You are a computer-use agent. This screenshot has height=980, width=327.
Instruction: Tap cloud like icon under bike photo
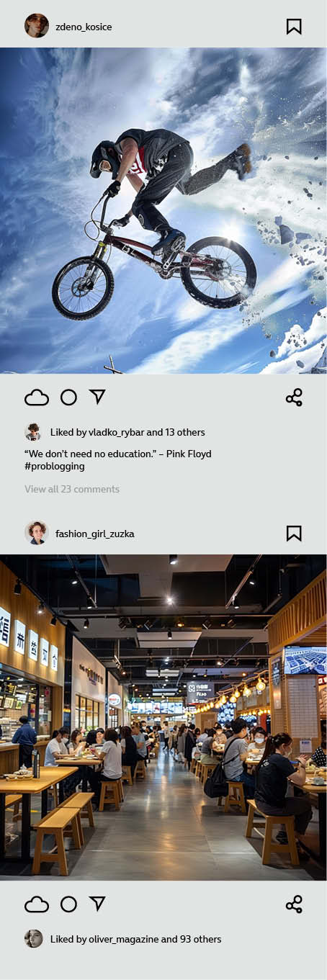[37, 397]
